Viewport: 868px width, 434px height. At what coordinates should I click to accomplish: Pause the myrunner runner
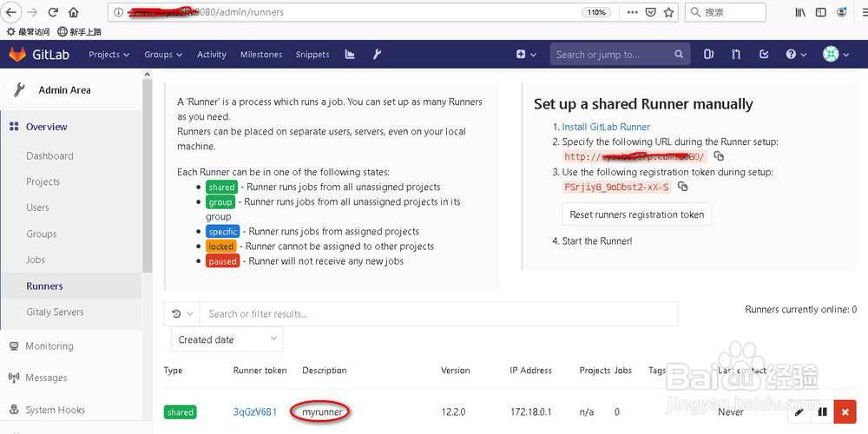(822, 411)
